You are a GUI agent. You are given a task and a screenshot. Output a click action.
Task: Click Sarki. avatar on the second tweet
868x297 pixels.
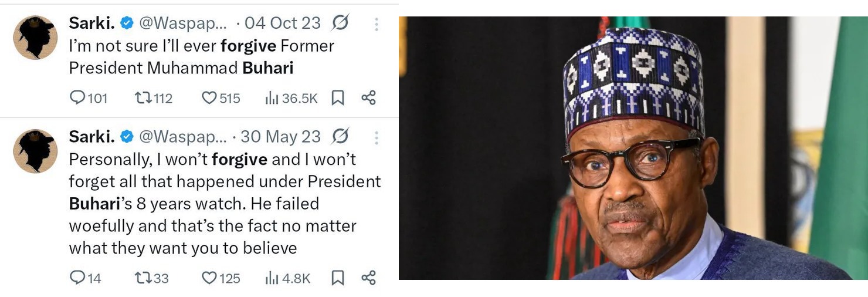(35, 151)
